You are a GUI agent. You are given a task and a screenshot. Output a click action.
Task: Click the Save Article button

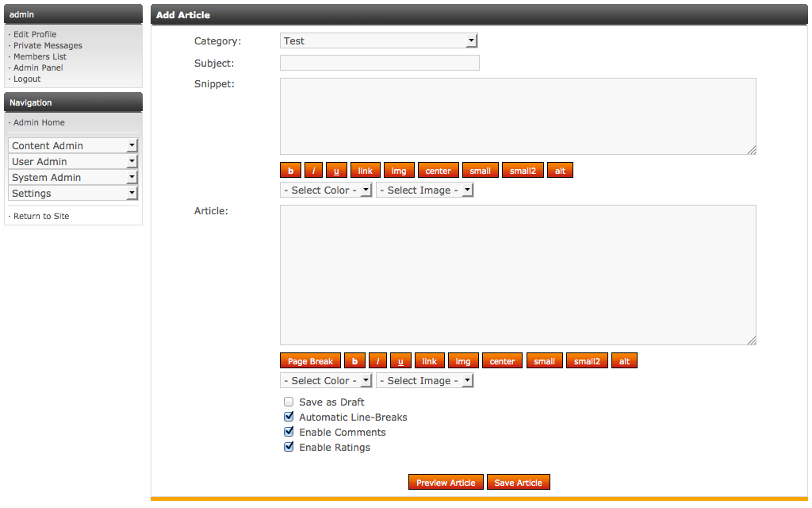click(x=518, y=482)
